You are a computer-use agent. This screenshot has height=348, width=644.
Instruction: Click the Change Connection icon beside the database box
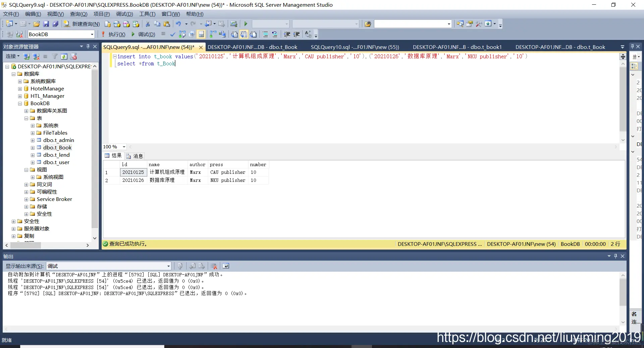coord(19,34)
